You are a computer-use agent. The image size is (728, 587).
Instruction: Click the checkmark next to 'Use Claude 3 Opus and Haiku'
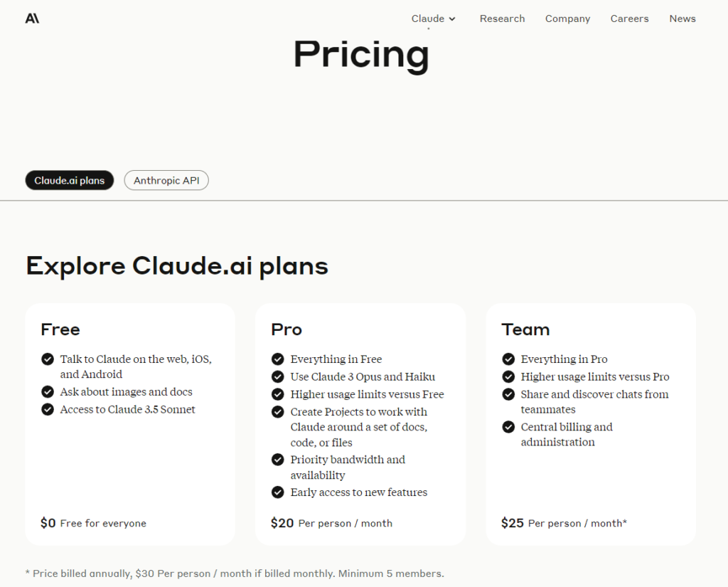coord(278,376)
